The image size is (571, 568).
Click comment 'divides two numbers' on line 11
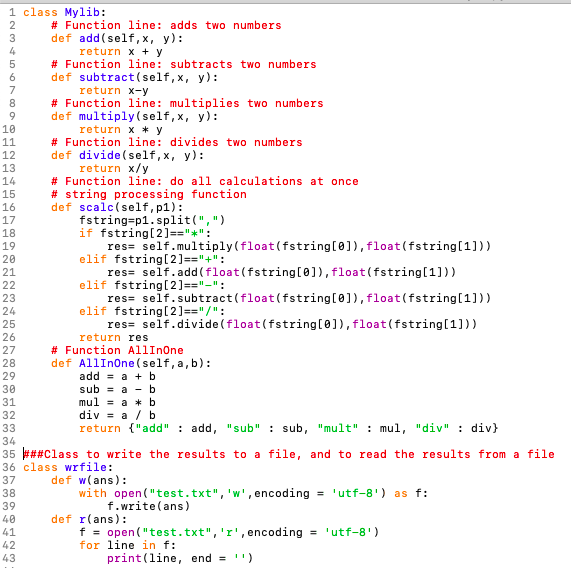pyautogui.click(x=236, y=142)
